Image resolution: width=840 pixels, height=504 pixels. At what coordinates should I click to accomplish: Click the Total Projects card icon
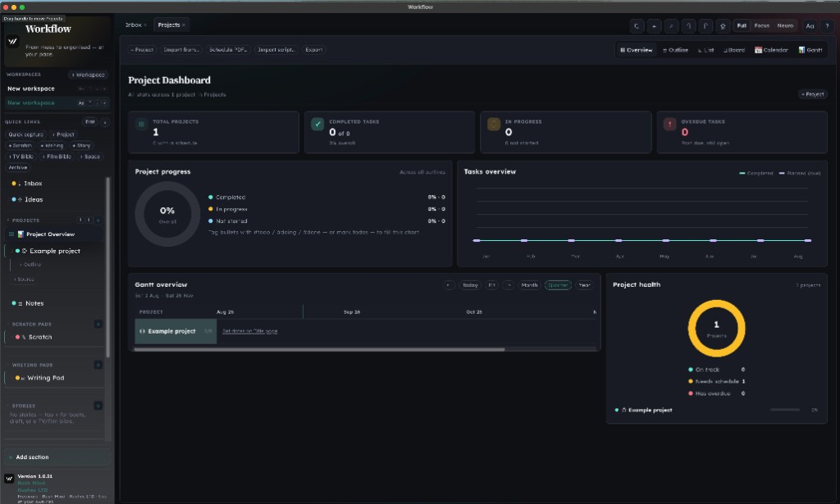coord(141,124)
